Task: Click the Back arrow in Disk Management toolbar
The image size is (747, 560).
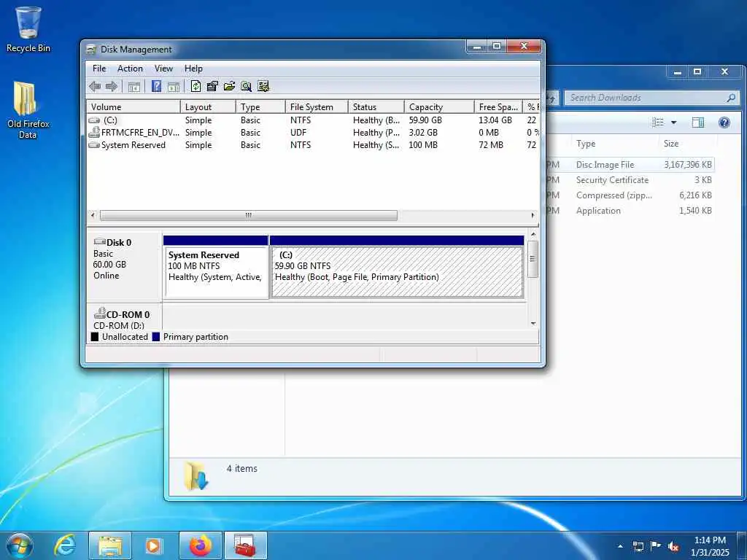Action: coord(95,86)
